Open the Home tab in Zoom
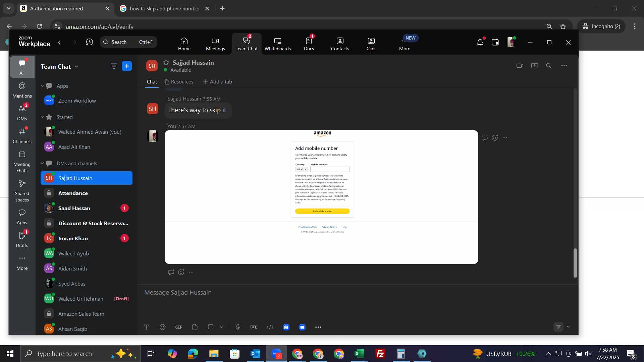 pos(184,44)
